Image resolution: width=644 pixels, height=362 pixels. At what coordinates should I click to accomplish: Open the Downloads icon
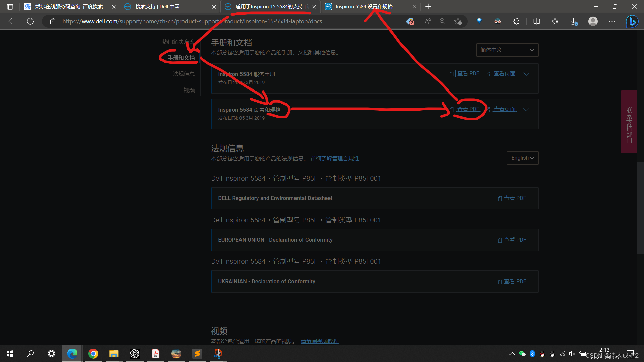(x=574, y=22)
